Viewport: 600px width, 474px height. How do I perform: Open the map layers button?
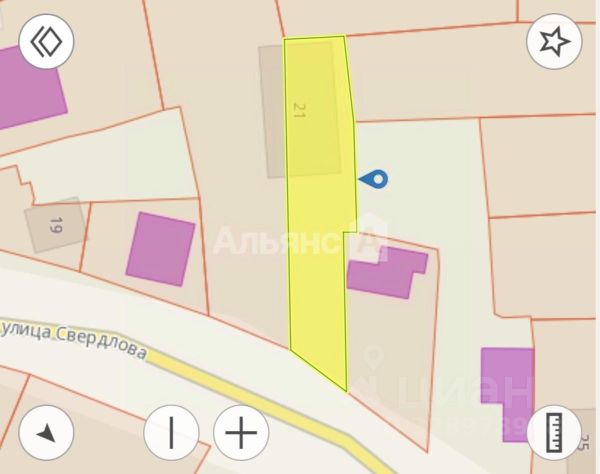[x=46, y=41]
